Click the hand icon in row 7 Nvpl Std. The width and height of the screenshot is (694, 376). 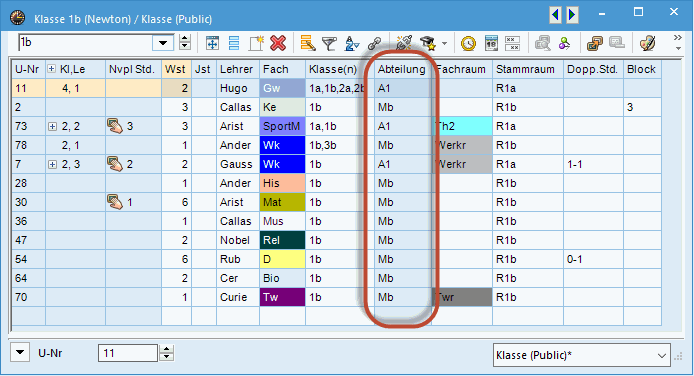point(115,165)
